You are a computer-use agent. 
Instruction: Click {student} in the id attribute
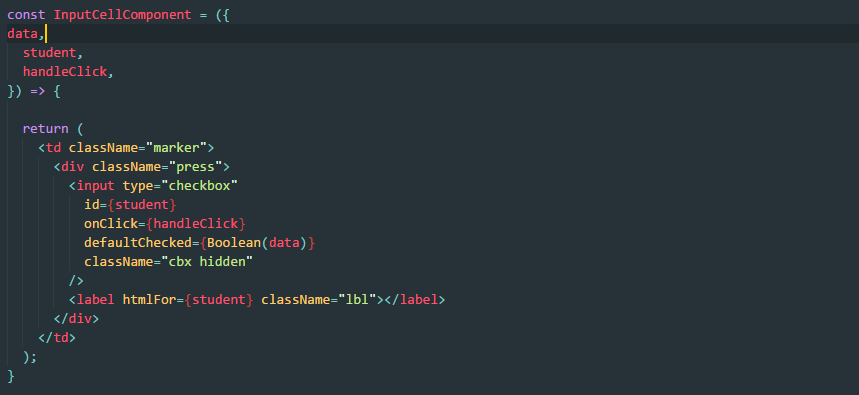click(142, 205)
